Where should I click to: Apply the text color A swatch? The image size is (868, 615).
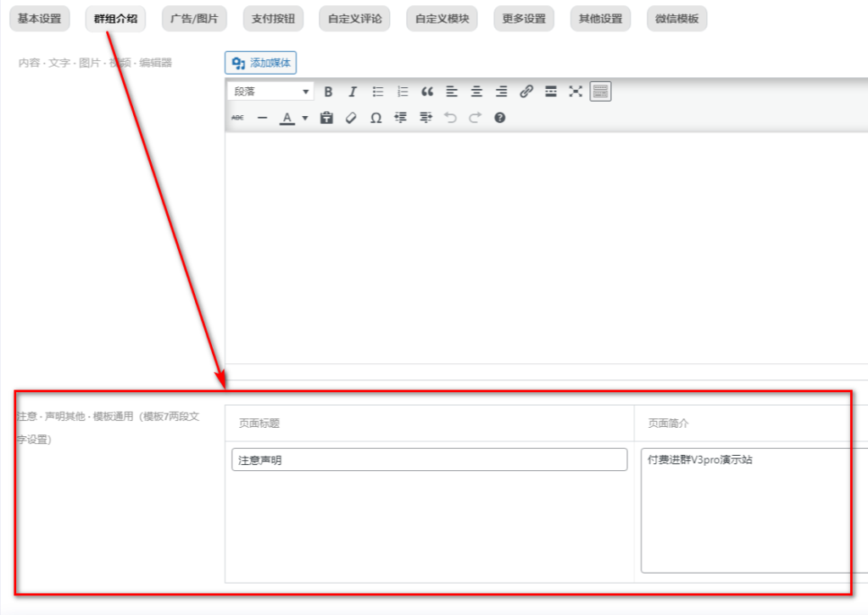[287, 118]
